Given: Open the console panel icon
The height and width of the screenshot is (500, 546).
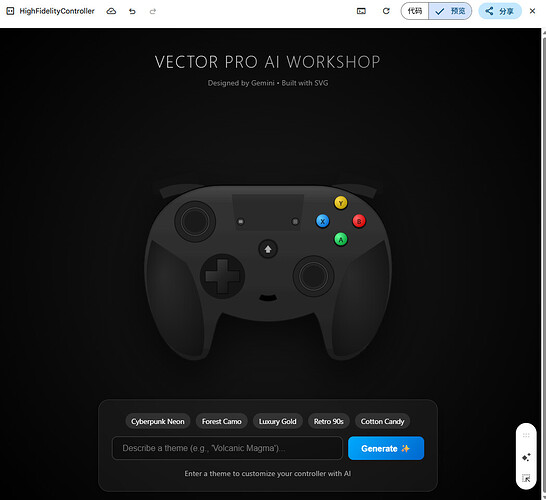Looking at the screenshot, I should (x=361, y=11).
